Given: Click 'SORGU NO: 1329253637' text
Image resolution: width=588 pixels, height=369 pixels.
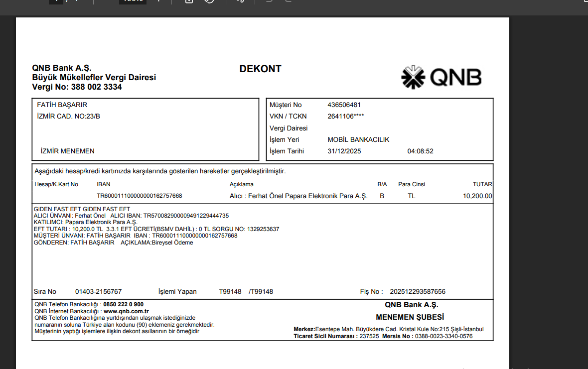Looking at the screenshot, I should click(x=246, y=229).
